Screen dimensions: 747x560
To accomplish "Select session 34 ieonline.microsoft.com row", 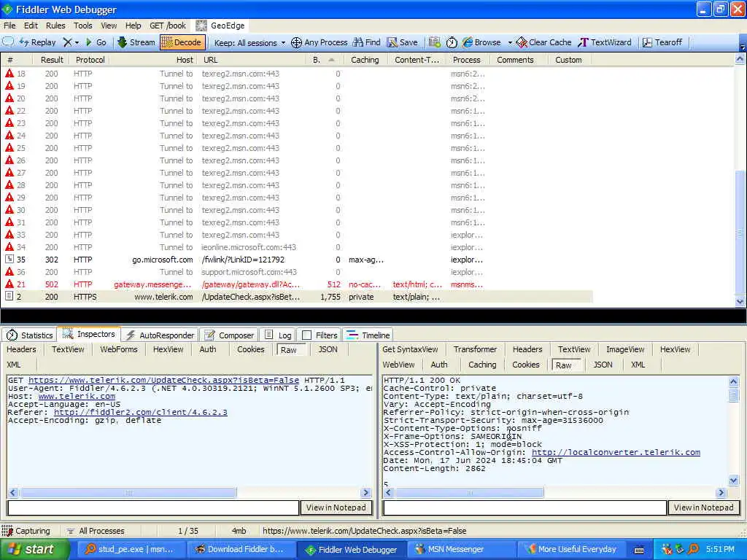I will (298, 247).
